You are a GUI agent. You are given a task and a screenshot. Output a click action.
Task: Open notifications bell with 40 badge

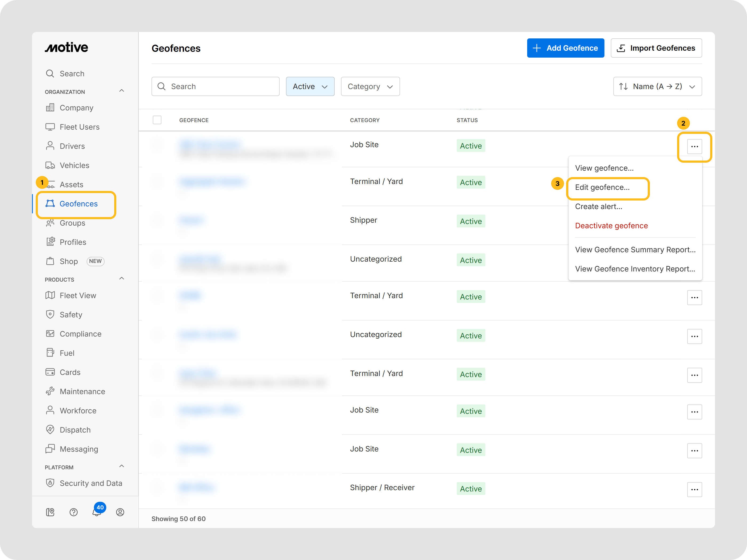click(97, 512)
